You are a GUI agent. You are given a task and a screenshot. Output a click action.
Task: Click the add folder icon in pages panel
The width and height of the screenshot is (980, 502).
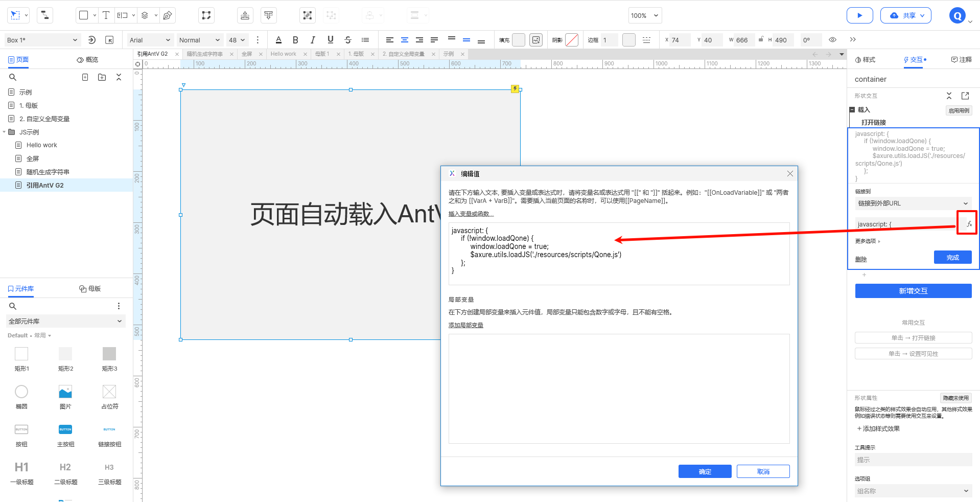coord(102,77)
